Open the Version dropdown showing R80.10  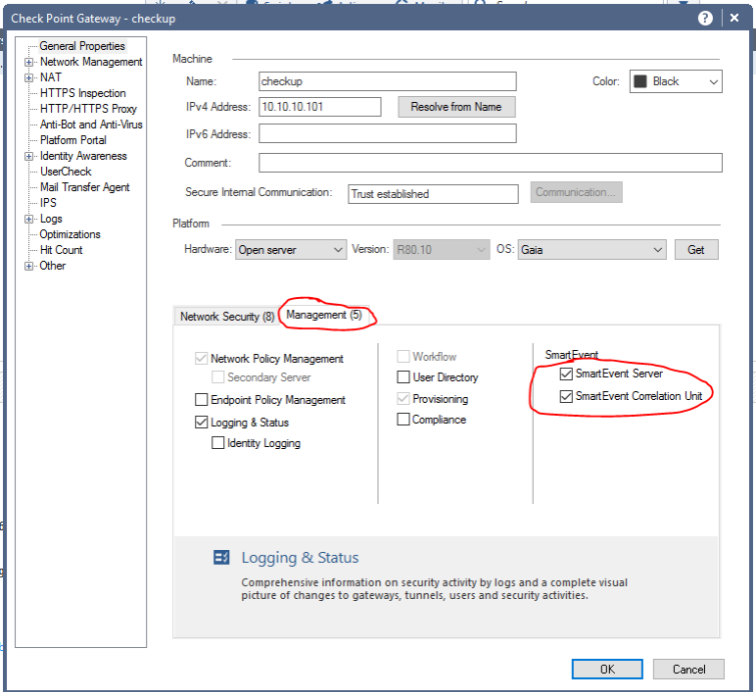(441, 250)
